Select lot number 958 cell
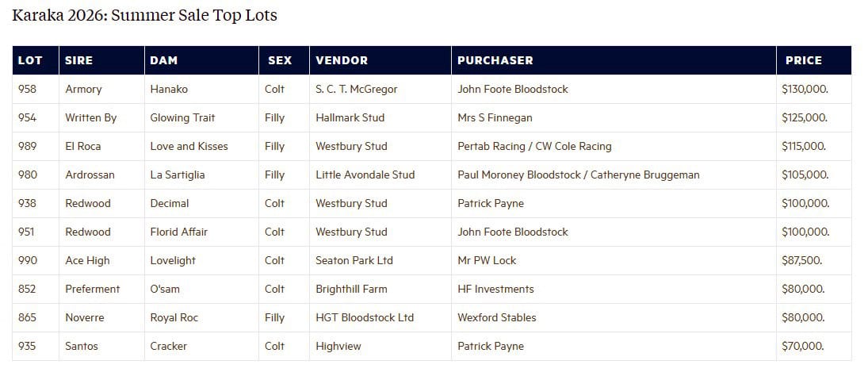The image size is (868, 376). pos(27,90)
